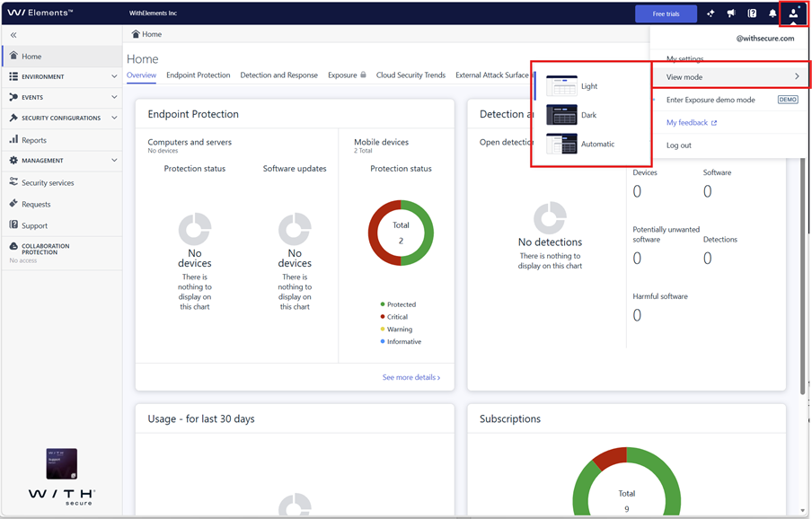Collapse the sidebar with double-chevron icon
The height and width of the screenshot is (519, 812).
tap(13, 35)
